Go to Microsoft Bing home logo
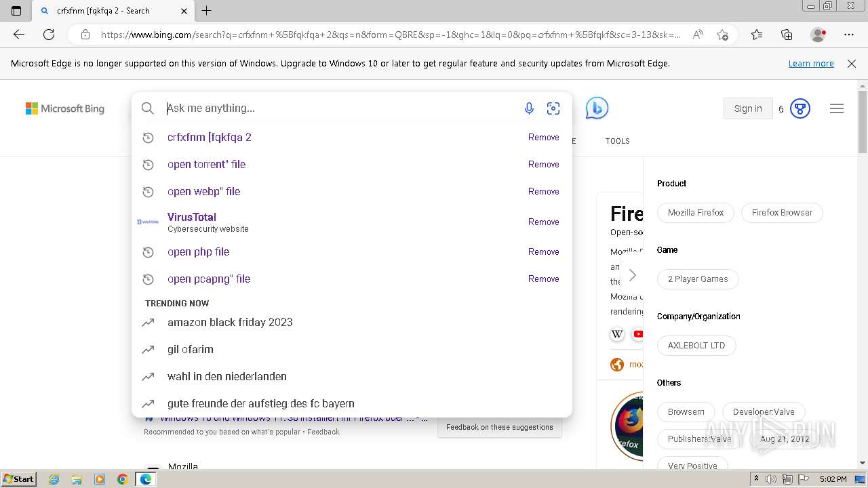Image resolution: width=868 pixels, height=488 pixels. point(65,108)
